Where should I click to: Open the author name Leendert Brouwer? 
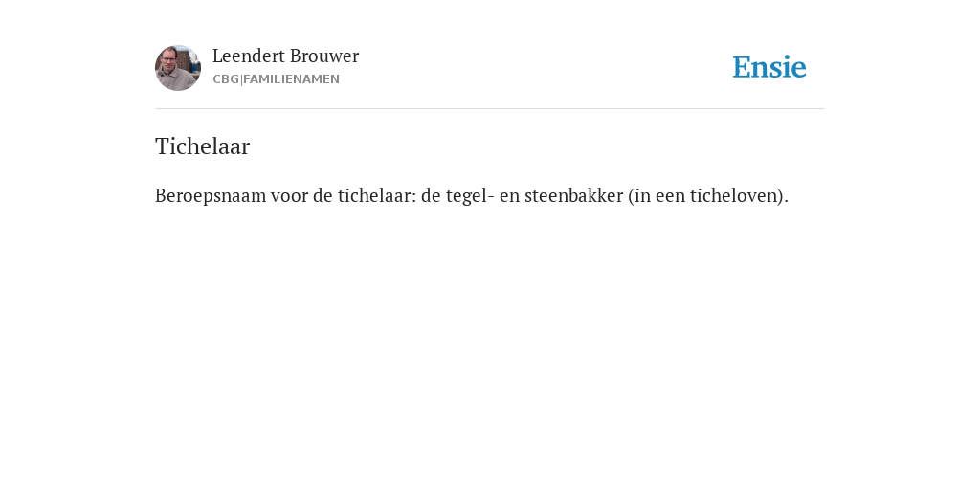click(285, 56)
